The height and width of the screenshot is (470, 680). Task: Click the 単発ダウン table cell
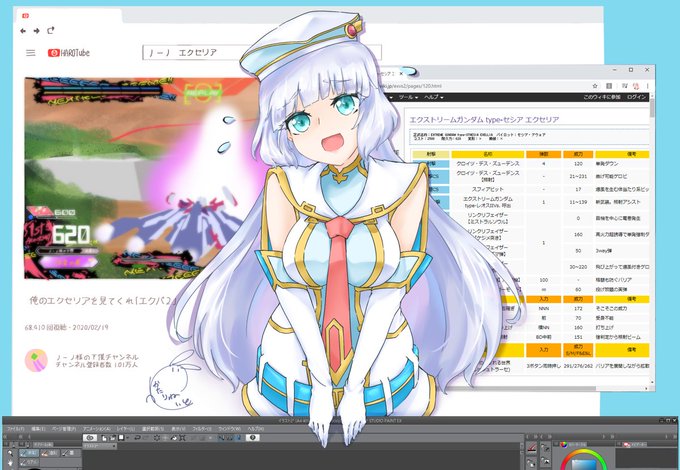[x=622, y=164]
